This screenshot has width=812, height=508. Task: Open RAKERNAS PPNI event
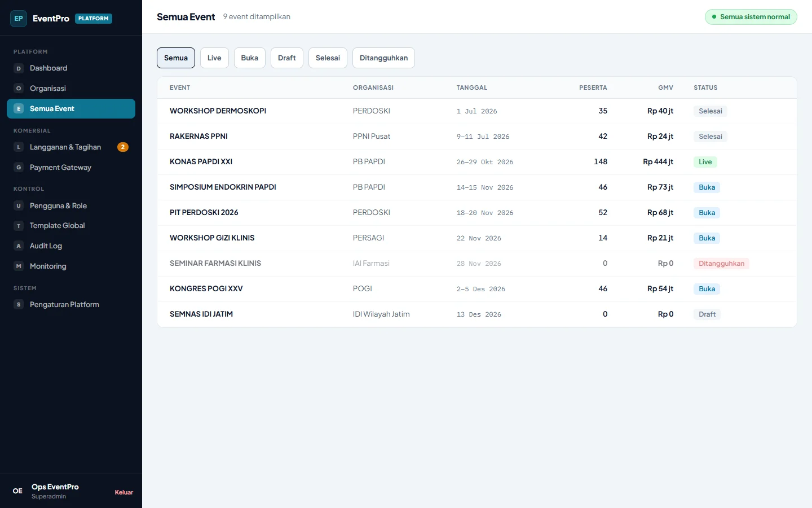coord(477,137)
